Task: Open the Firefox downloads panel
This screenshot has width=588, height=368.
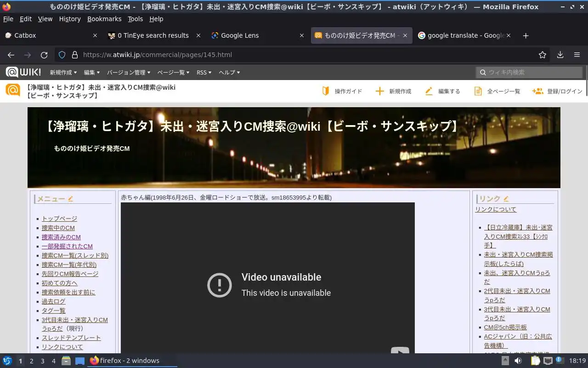Action: [x=560, y=55]
